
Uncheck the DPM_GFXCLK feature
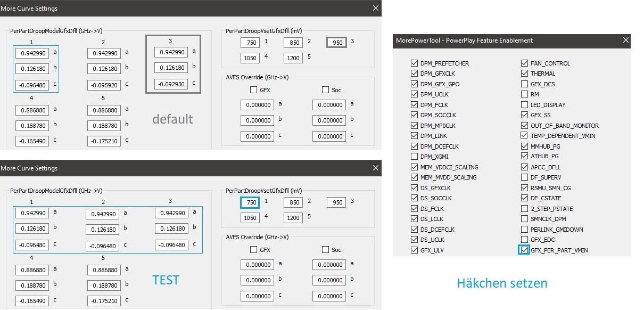pos(415,74)
